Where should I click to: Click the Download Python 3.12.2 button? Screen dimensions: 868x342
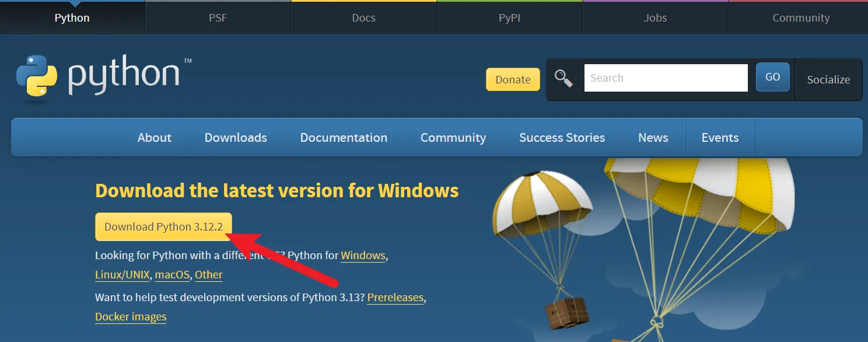click(x=163, y=227)
